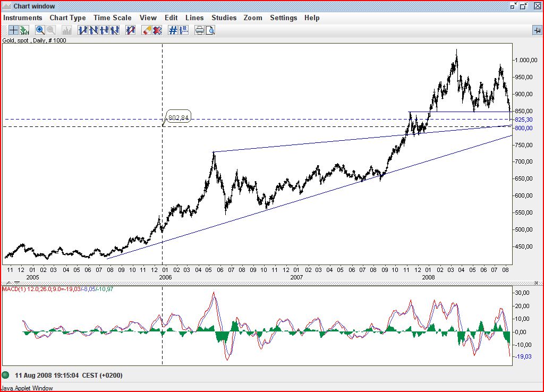Screen dimensions: 544x392
Task: Click the pin button at toolbar right
Action: click(x=537, y=30)
